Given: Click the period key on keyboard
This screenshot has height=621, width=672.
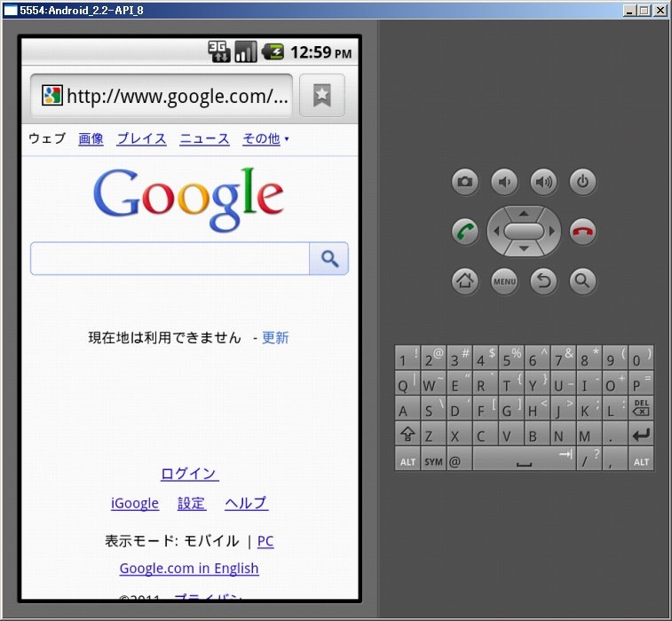Looking at the screenshot, I should [614, 433].
